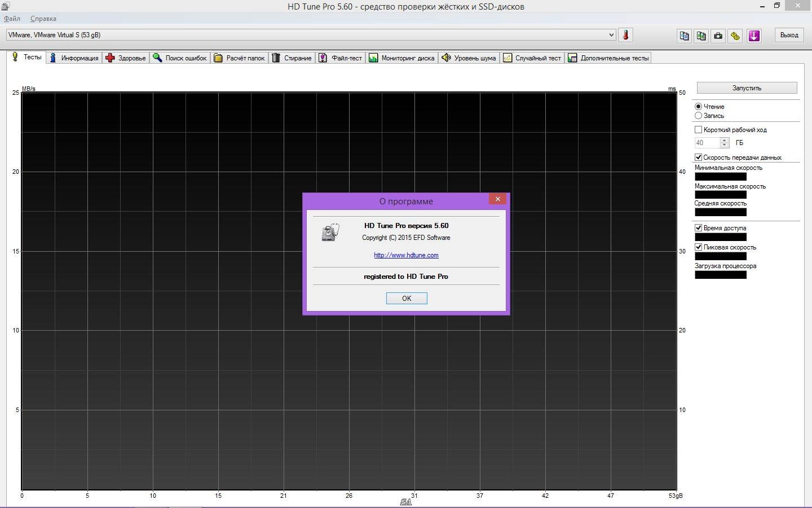Expand the VMware Virtual S drive dropdown
Viewport: 812px width, 508px height.
(x=611, y=35)
